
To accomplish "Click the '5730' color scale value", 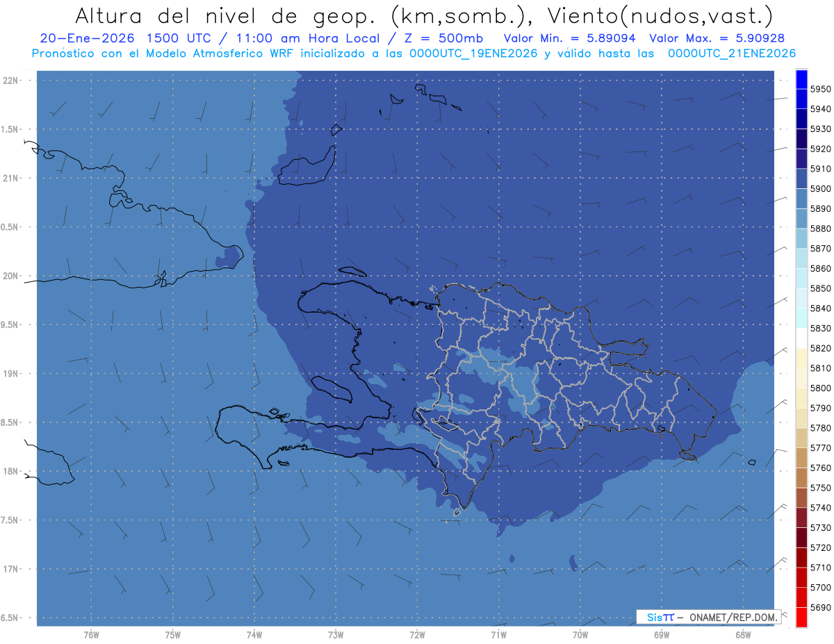I will 821,527.
